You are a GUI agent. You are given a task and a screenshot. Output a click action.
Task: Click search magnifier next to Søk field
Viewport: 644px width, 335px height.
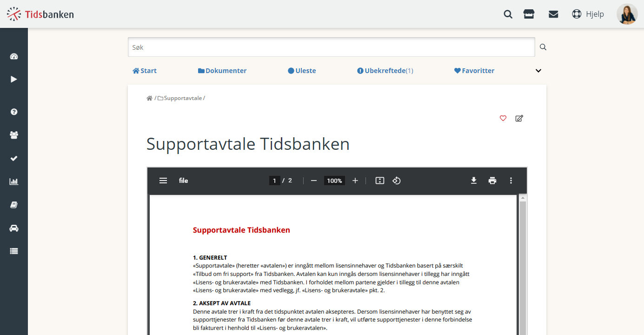[543, 47]
